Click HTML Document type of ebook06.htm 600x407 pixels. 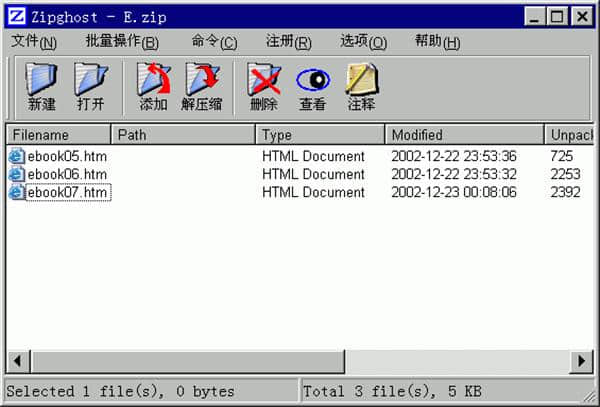coord(313,174)
